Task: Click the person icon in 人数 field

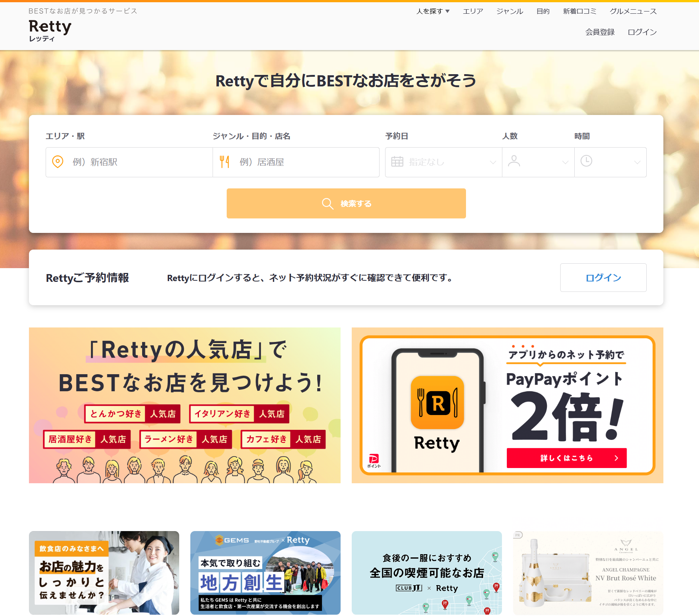Action: click(514, 161)
